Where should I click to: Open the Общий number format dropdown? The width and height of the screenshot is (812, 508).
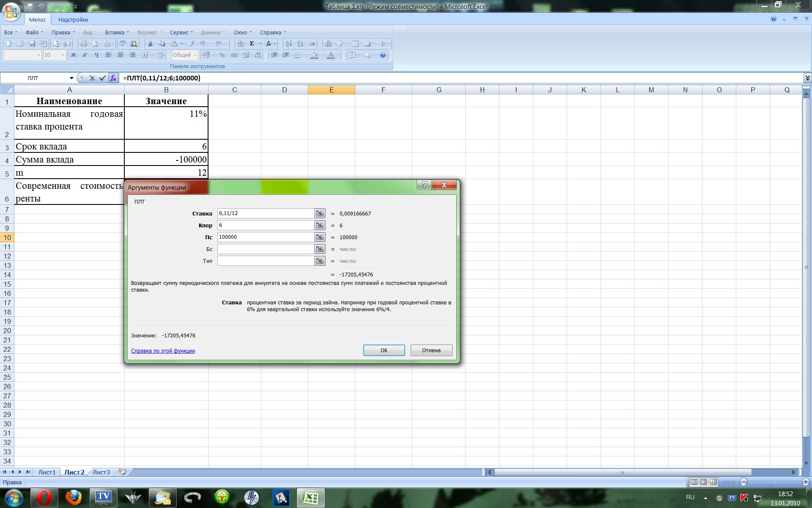click(195, 55)
